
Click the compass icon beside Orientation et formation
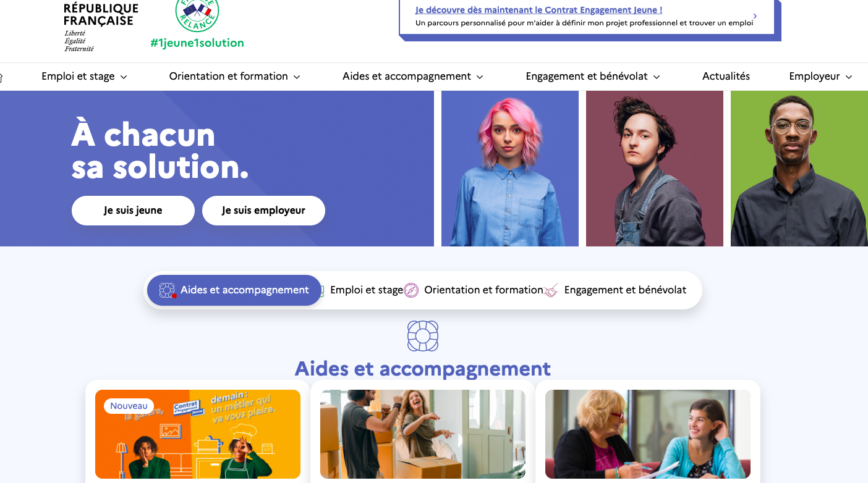pos(412,290)
